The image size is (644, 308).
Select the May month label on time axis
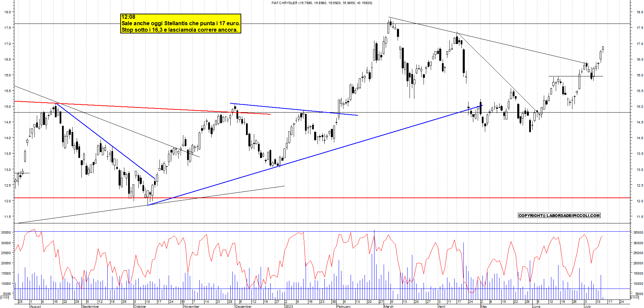484,306
